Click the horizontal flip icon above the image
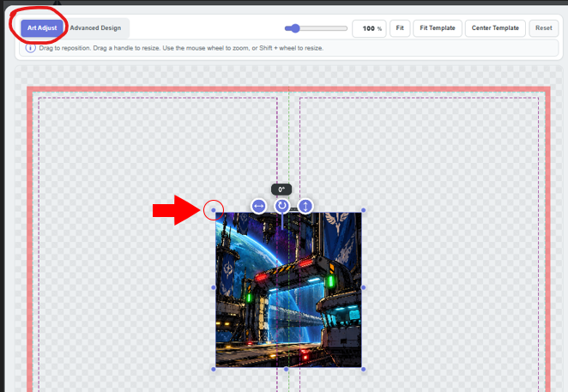The width and height of the screenshot is (568, 392). (258, 206)
